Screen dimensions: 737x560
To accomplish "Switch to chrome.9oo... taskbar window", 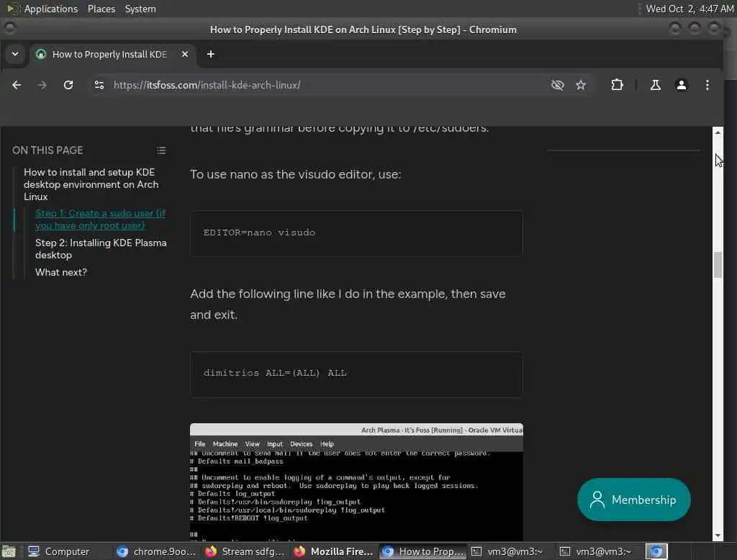I will coord(156,551).
